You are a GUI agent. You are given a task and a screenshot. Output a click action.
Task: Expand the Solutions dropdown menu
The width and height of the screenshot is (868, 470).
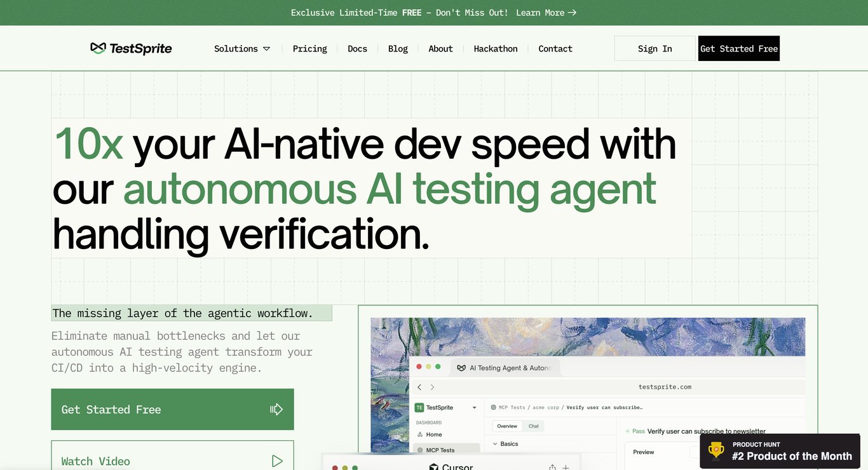242,48
